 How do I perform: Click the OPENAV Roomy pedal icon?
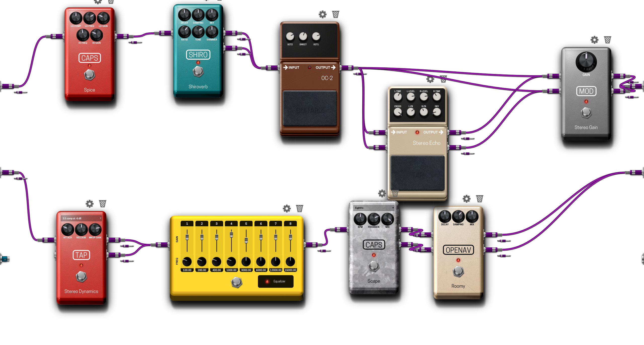[458, 253]
